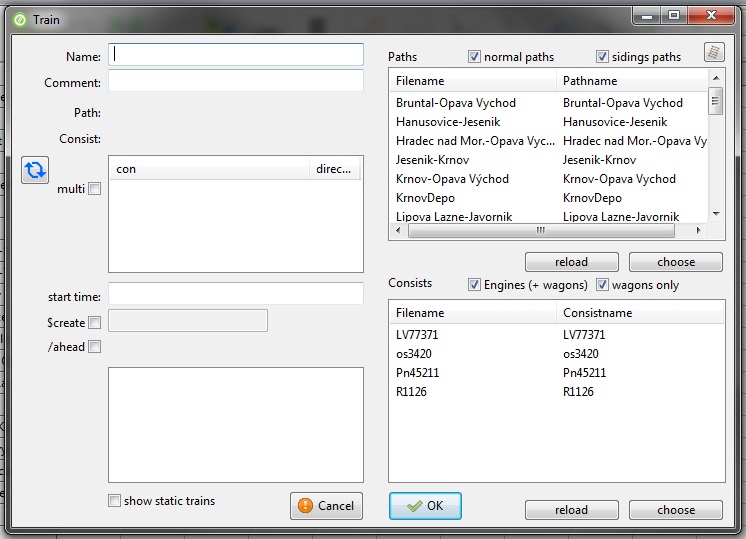Image resolution: width=746 pixels, height=539 pixels.
Task: Toggle the sidings paths checkbox
Action: click(602, 57)
